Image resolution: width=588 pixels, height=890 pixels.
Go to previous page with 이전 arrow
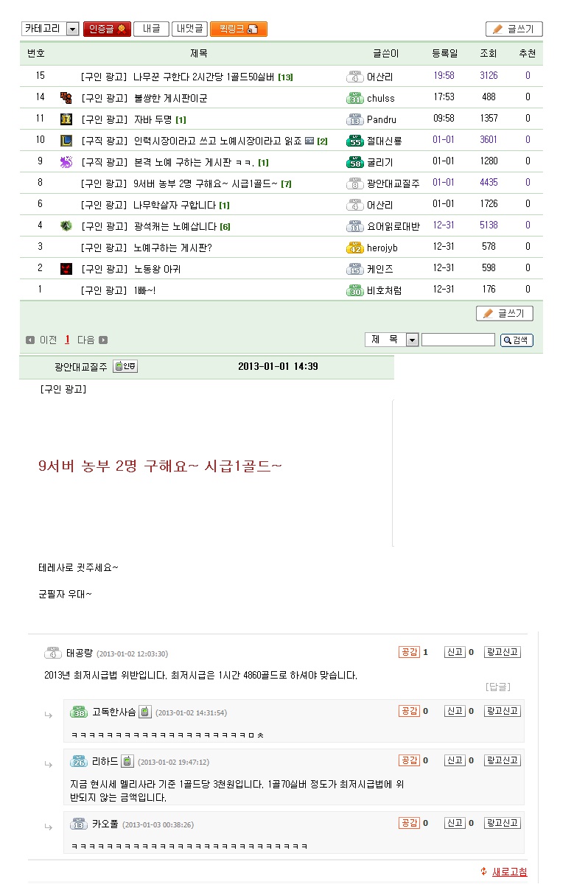(x=29, y=340)
